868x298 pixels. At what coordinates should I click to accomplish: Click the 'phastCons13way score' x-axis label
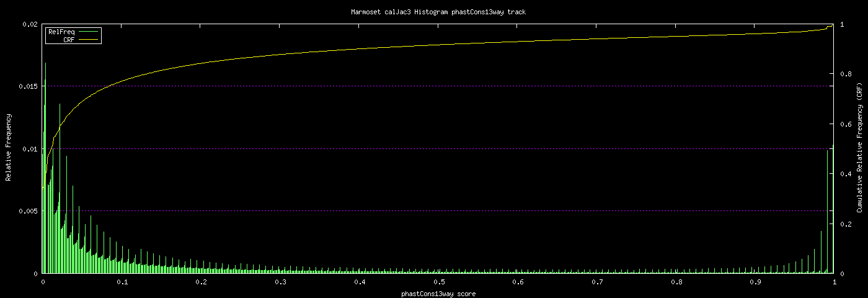(x=438, y=294)
